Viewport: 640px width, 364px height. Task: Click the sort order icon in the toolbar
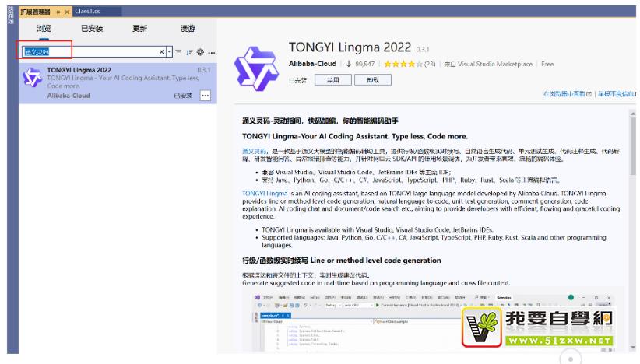click(x=189, y=52)
